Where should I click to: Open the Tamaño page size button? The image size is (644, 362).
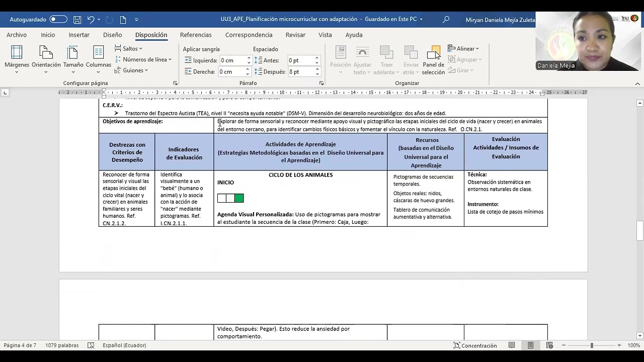pyautogui.click(x=73, y=59)
